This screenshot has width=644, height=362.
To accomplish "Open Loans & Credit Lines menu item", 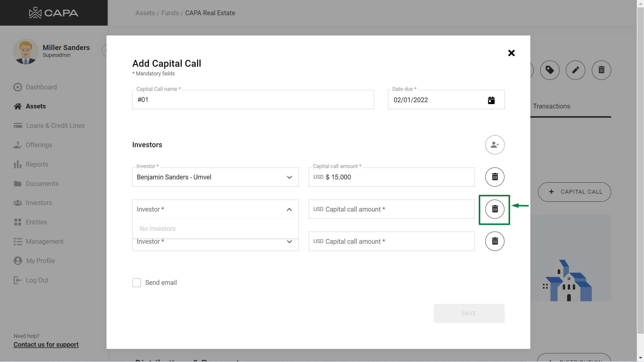I will click(55, 126).
